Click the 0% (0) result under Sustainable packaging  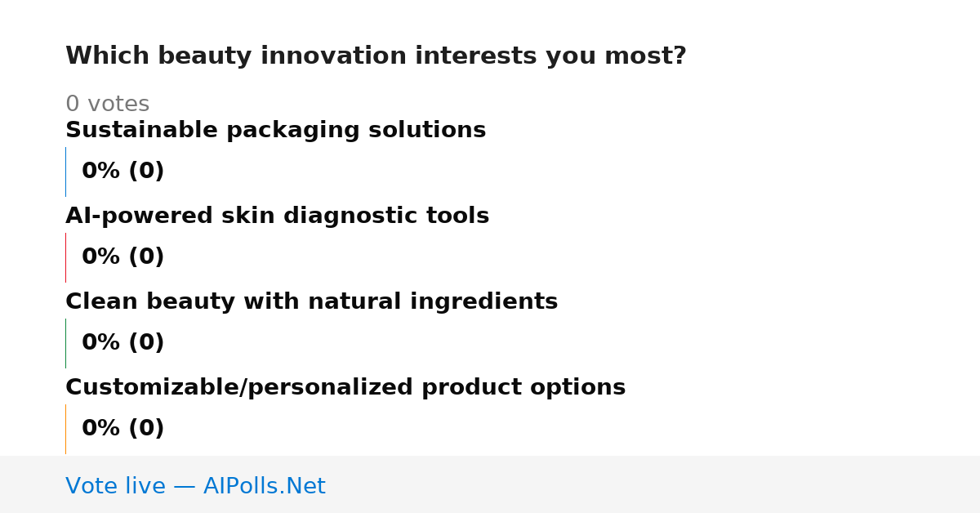coord(122,172)
